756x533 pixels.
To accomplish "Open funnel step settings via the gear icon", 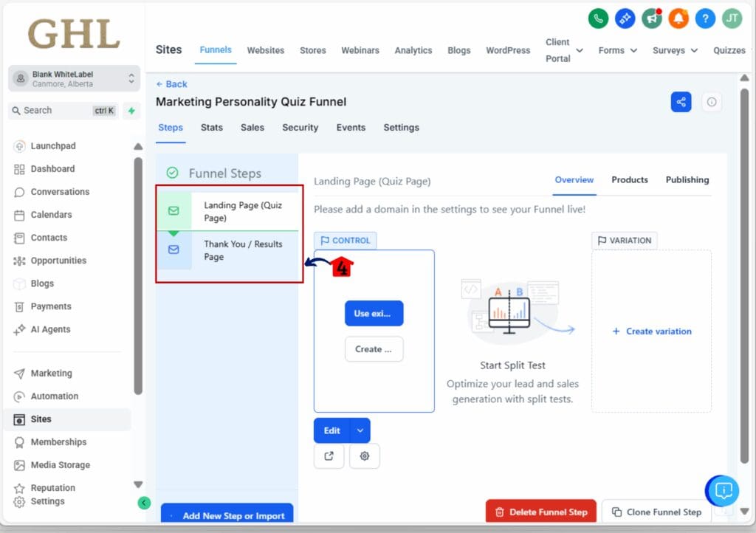I will tap(364, 456).
